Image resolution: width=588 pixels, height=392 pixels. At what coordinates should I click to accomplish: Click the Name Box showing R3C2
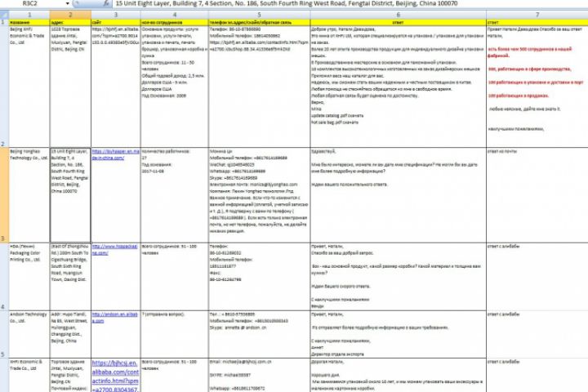[32, 3]
